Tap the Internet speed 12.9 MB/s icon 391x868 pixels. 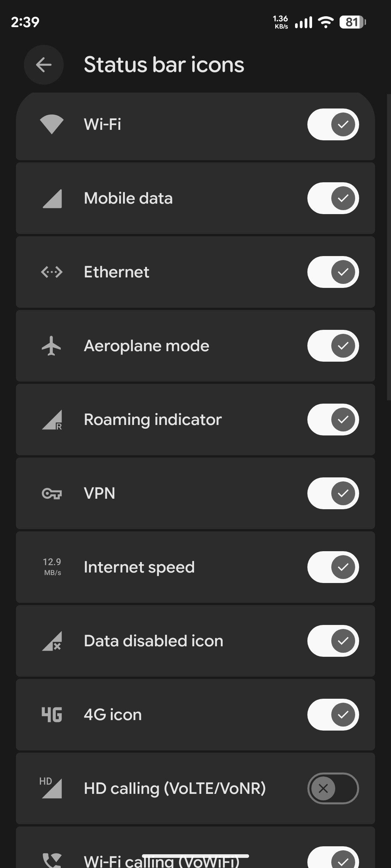[x=52, y=567]
